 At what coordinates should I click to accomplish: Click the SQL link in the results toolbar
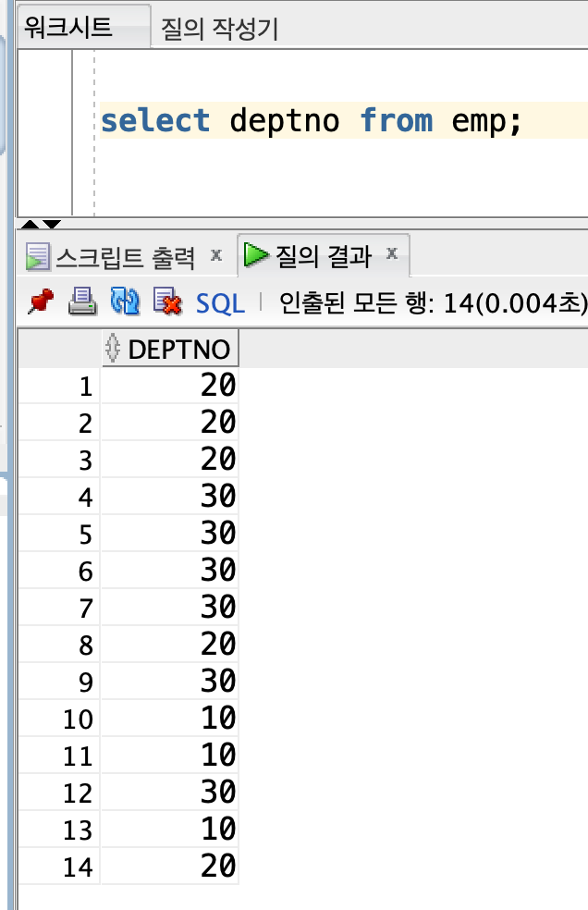(220, 303)
